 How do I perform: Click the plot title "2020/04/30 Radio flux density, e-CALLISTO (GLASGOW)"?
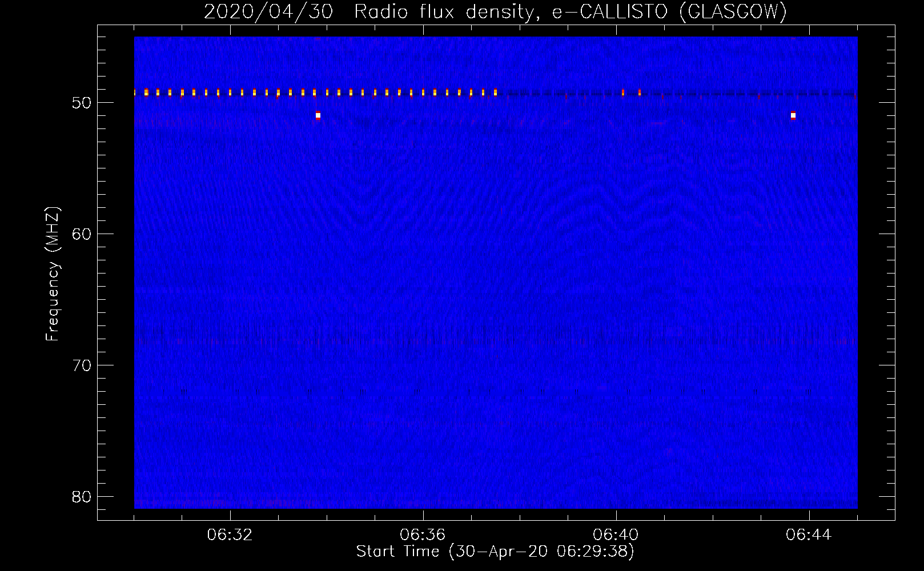click(x=495, y=11)
